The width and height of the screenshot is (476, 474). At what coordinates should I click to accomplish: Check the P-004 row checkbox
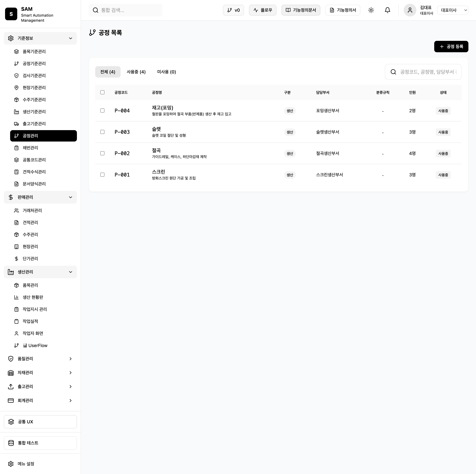tap(102, 111)
